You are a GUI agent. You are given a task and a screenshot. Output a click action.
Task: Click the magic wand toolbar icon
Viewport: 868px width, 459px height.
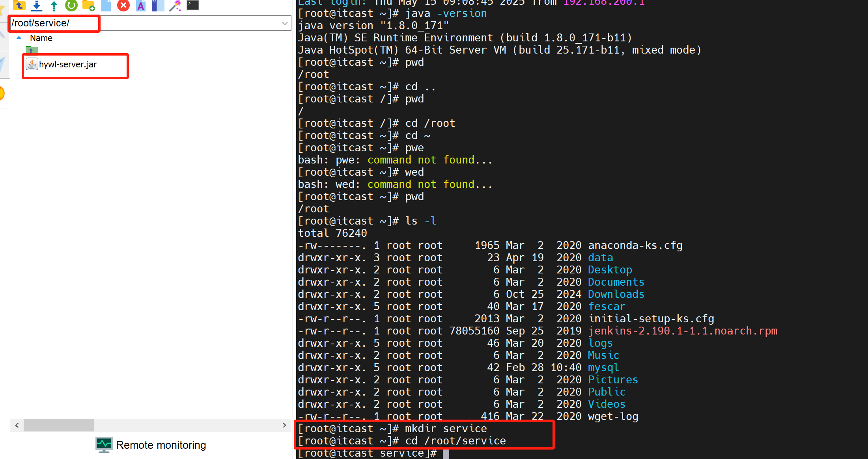[175, 5]
